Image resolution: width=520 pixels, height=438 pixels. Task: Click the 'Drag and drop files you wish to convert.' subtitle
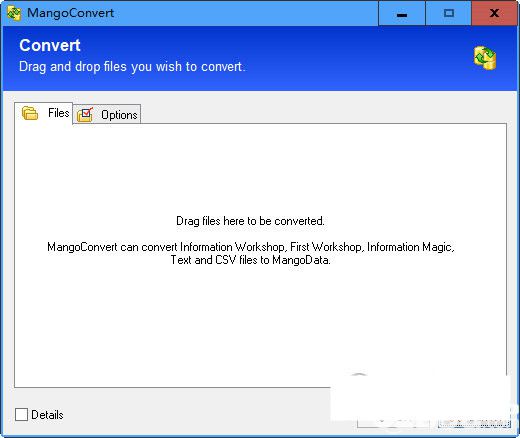point(132,67)
